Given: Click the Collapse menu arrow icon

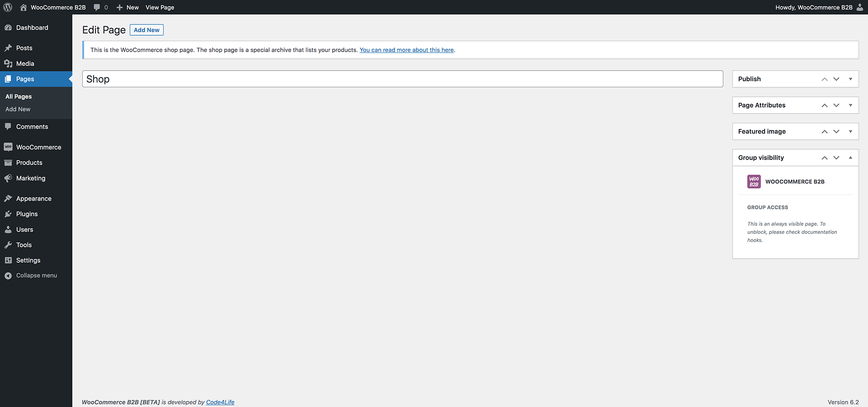Looking at the screenshot, I should pyautogui.click(x=8, y=275).
